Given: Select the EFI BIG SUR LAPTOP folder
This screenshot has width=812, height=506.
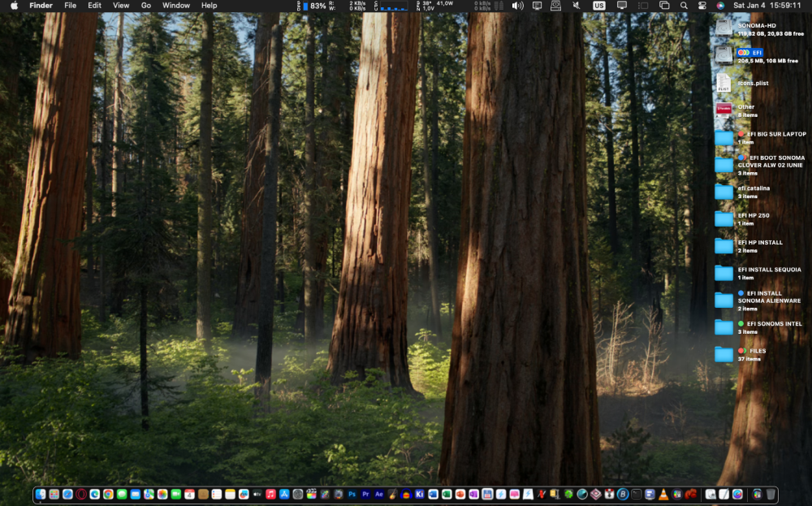Looking at the screenshot, I should click(x=723, y=138).
